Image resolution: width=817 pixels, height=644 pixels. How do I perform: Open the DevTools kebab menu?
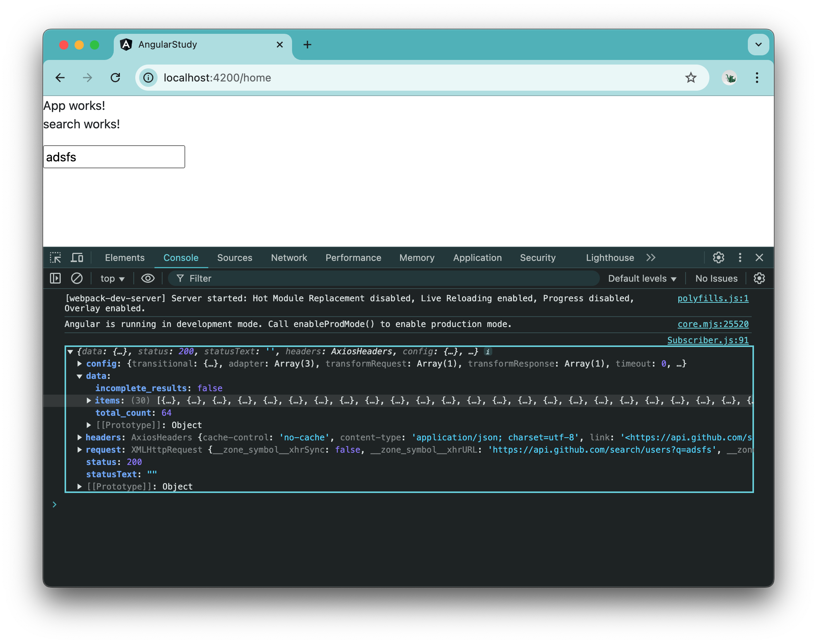pyautogui.click(x=740, y=257)
